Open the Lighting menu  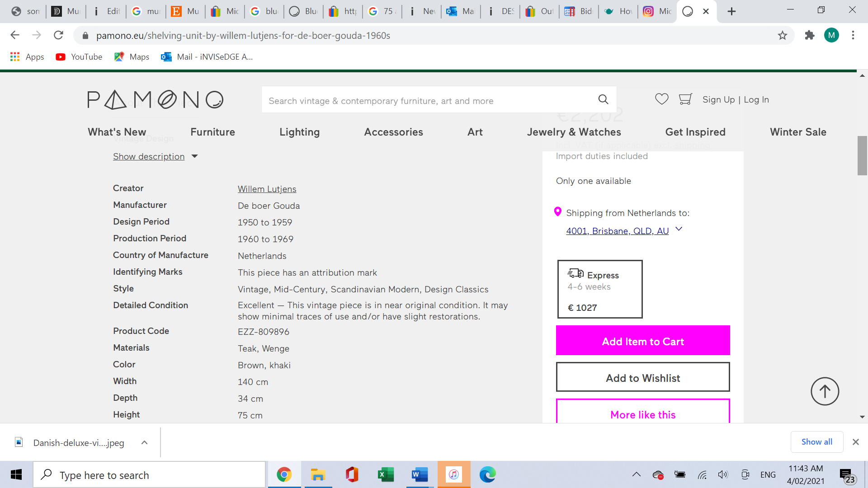pos(299,132)
